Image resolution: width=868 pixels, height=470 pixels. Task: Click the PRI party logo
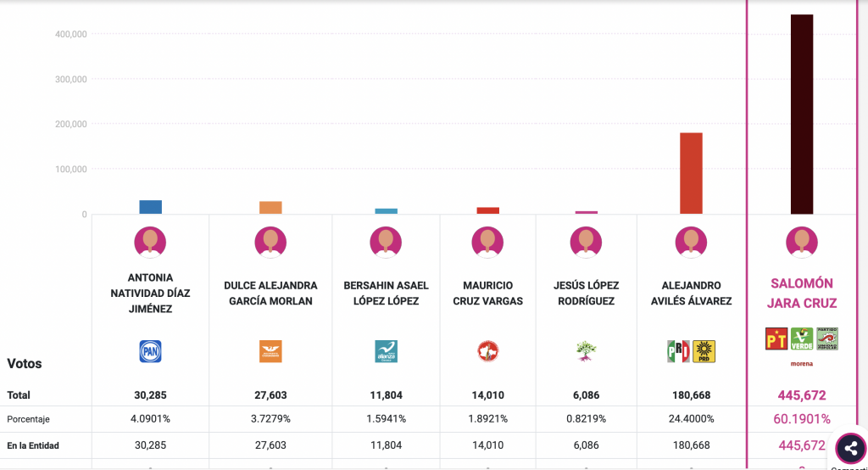(678, 351)
